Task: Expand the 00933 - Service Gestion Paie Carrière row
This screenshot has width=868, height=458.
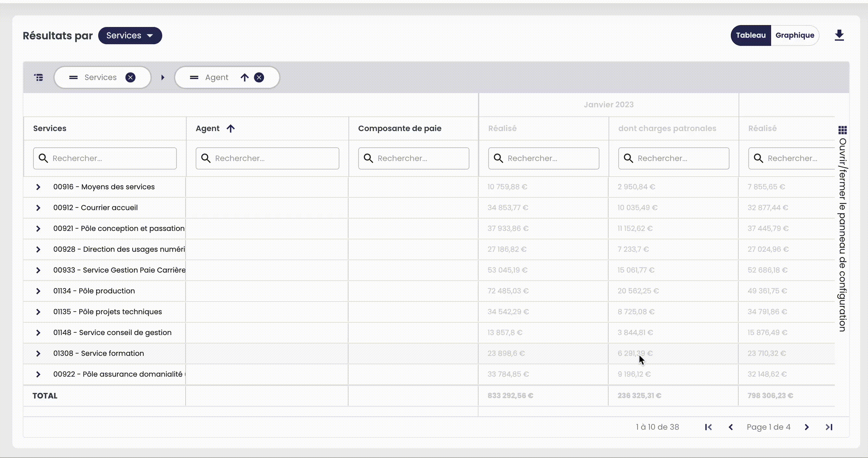Action: point(38,270)
